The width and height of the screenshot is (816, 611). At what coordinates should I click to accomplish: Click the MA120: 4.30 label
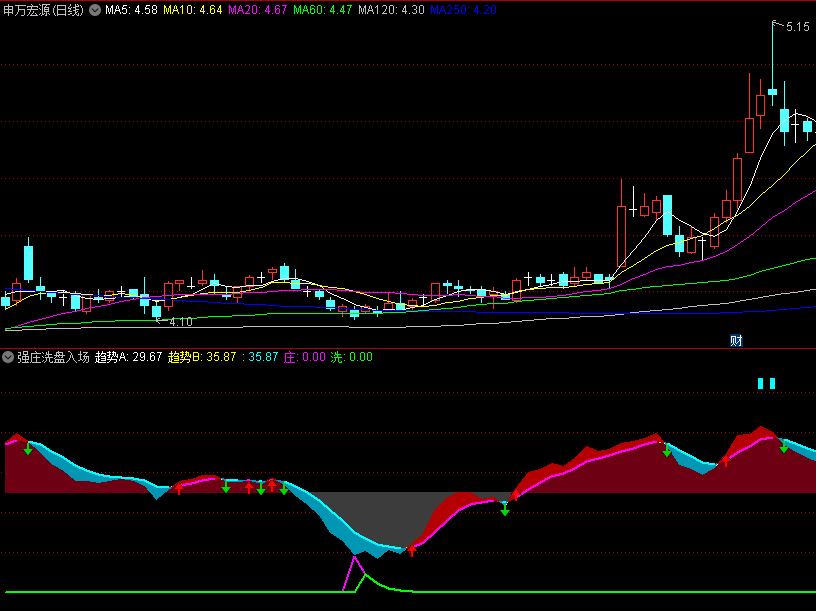point(391,10)
